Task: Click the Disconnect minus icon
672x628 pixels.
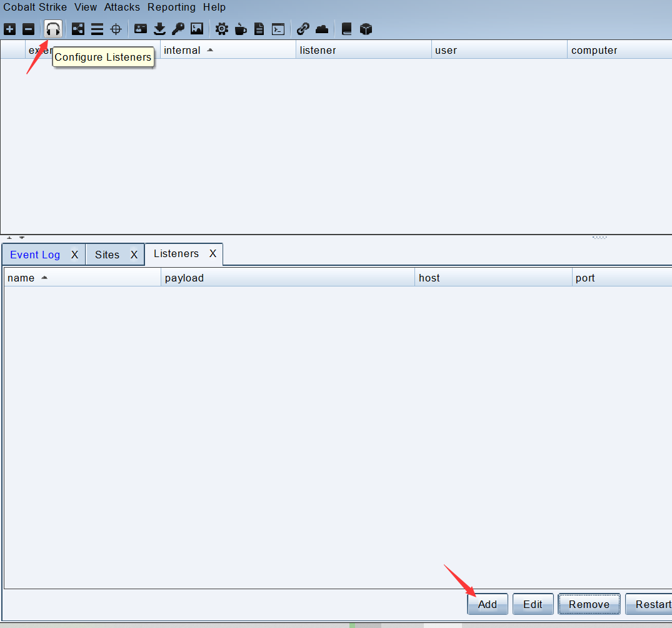Action: pyautogui.click(x=28, y=29)
